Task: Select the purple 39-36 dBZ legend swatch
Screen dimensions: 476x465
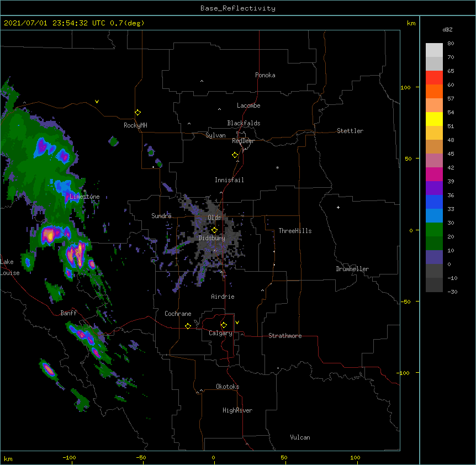Action: 434,188
